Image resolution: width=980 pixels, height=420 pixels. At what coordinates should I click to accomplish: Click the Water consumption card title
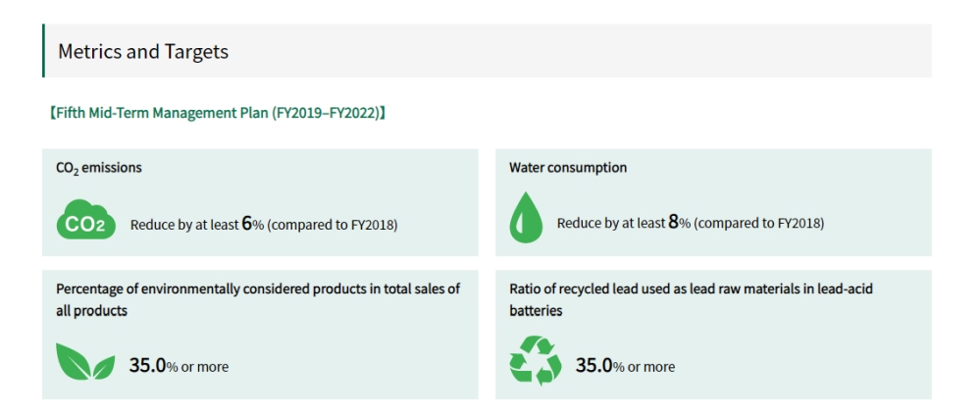click(568, 168)
